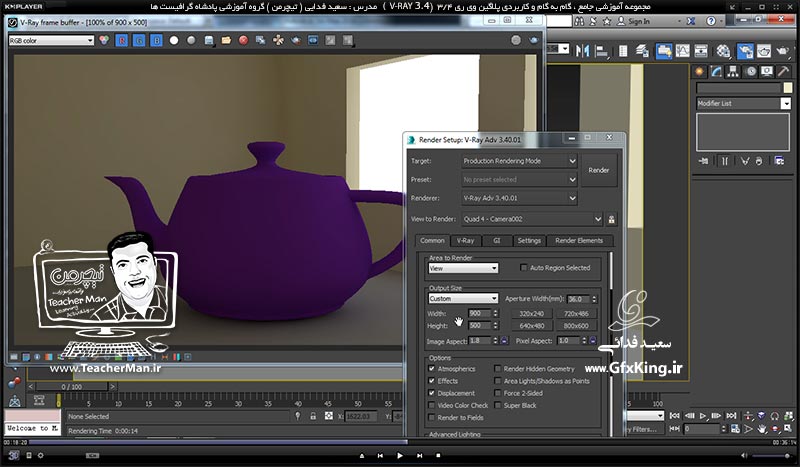This screenshot has height=467, width=800.
Task: Open Output Size Custom dropdown
Action: (x=463, y=299)
